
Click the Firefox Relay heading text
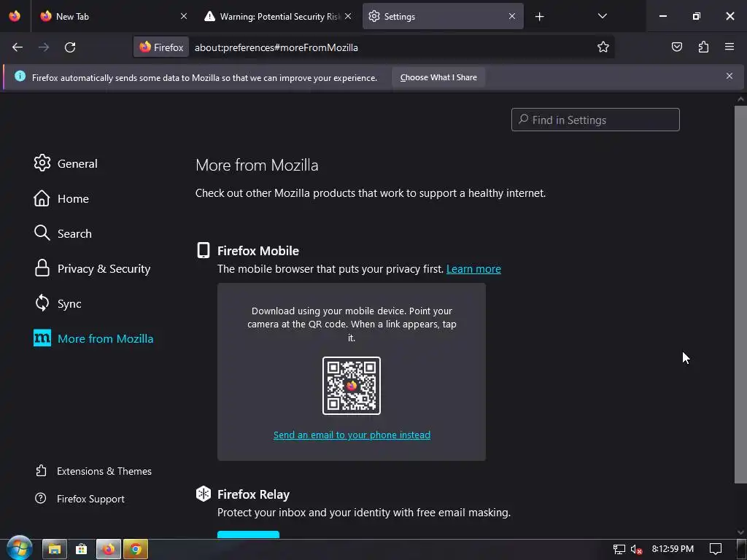(253, 494)
